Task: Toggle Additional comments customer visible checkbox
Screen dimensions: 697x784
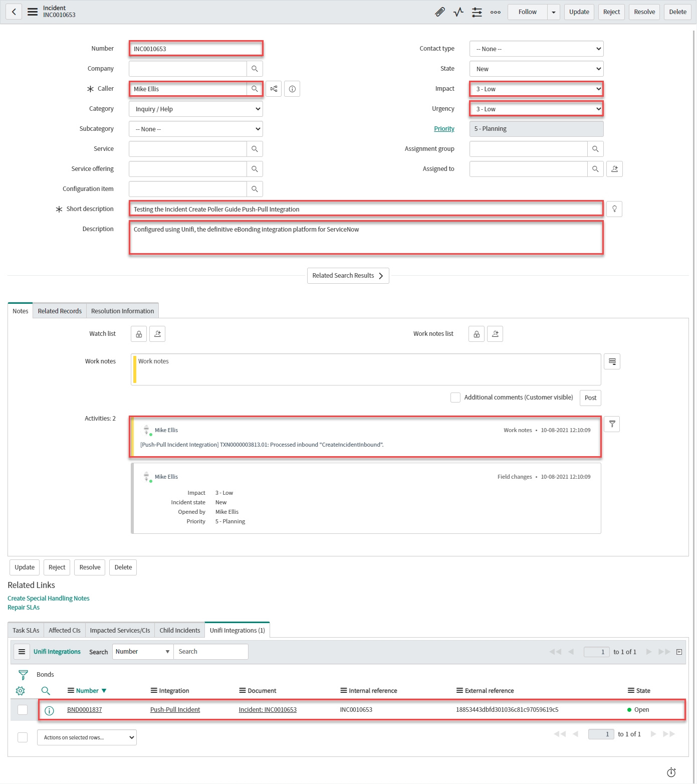Action: [x=455, y=398]
